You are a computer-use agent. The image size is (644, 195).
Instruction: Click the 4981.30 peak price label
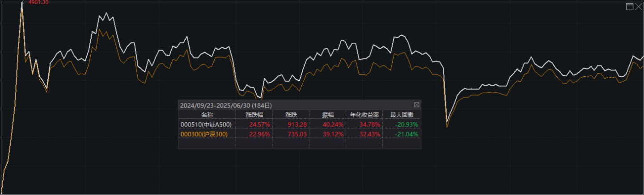38,2
